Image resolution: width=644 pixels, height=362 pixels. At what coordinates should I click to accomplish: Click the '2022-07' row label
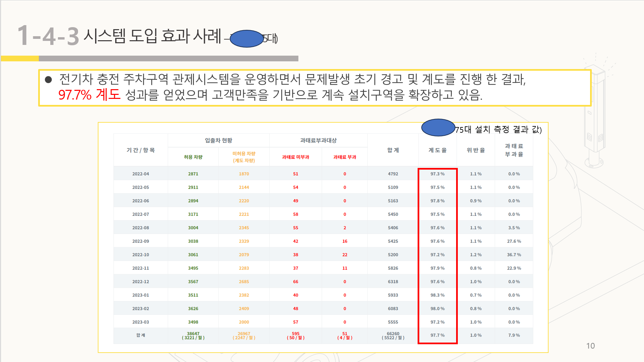click(x=141, y=214)
